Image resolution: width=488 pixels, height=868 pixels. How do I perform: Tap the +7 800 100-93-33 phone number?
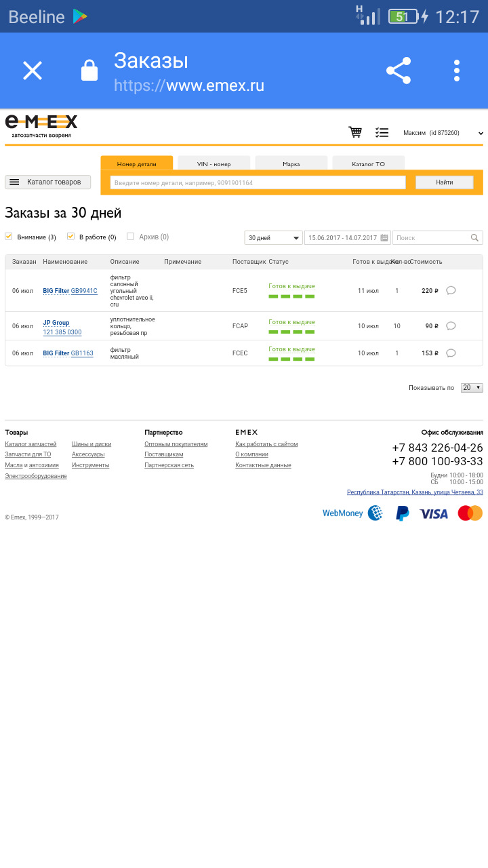pyautogui.click(x=437, y=461)
